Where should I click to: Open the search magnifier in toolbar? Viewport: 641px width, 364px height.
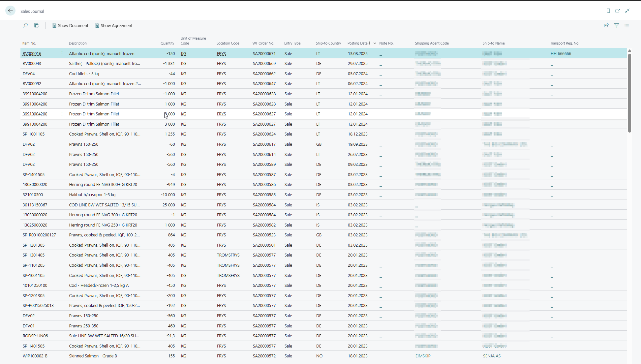point(25,25)
